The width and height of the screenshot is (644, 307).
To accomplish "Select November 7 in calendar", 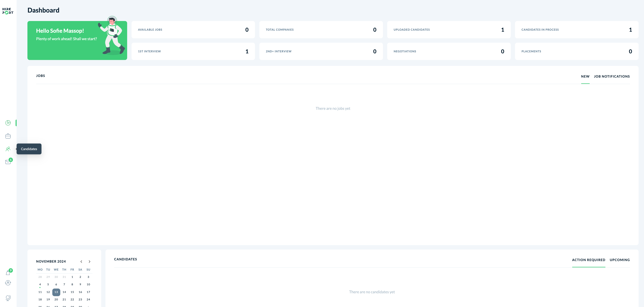I will click(x=64, y=284).
